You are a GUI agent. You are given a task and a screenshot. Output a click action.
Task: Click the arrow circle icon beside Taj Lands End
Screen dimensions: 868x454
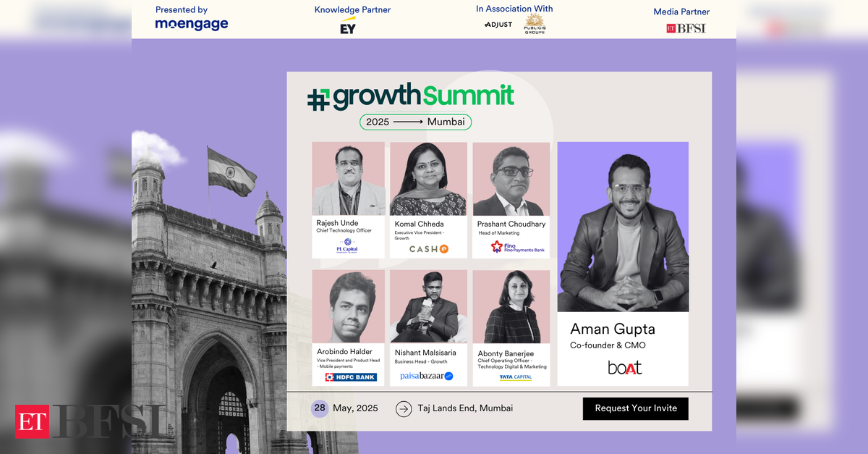point(404,408)
